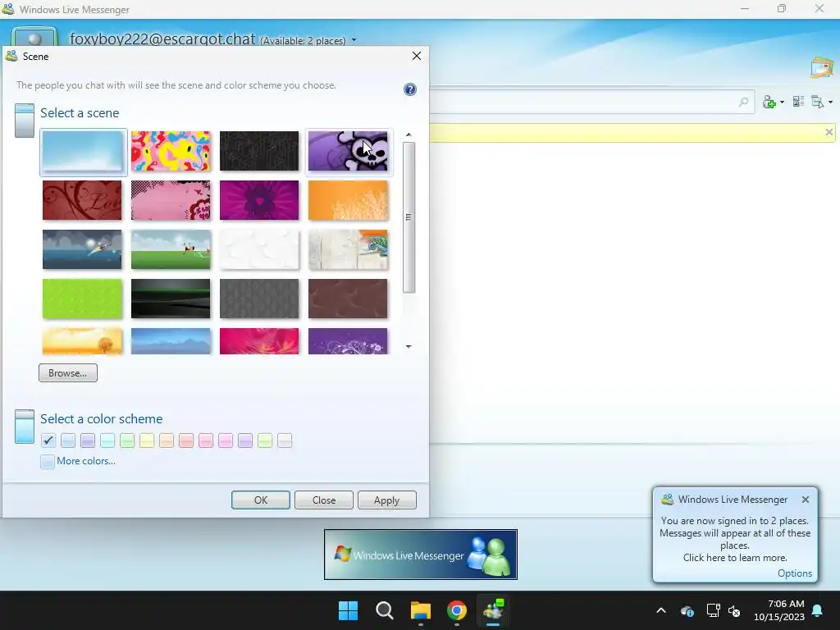Click the display picture frame
This screenshot has height=630, width=840.
pyautogui.click(x=34, y=36)
